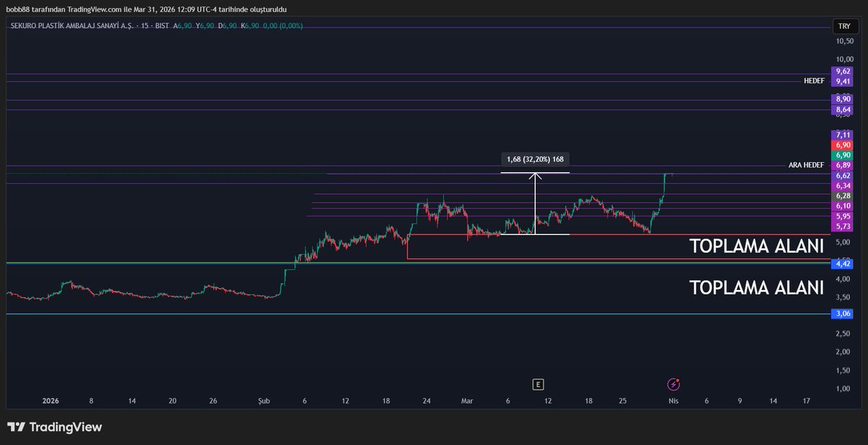
Task: Select the ARA HEDEF text annotation
Action: point(807,165)
